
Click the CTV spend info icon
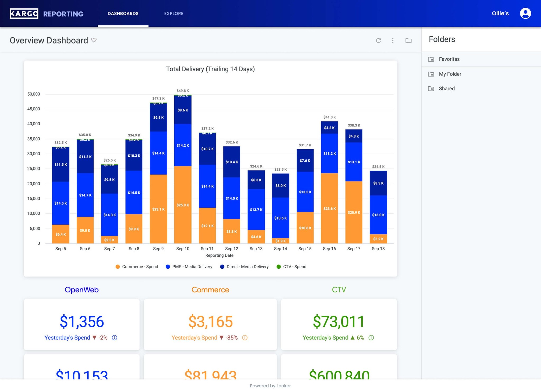point(371,338)
